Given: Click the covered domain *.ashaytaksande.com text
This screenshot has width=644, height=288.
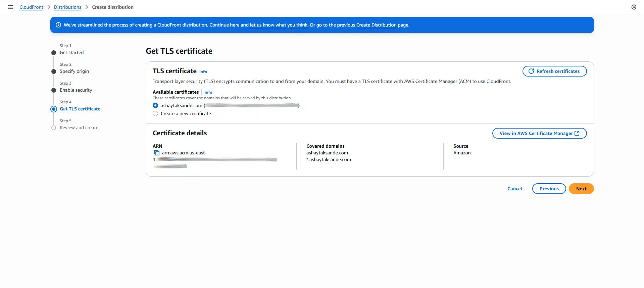Looking at the screenshot, I should pos(329,159).
